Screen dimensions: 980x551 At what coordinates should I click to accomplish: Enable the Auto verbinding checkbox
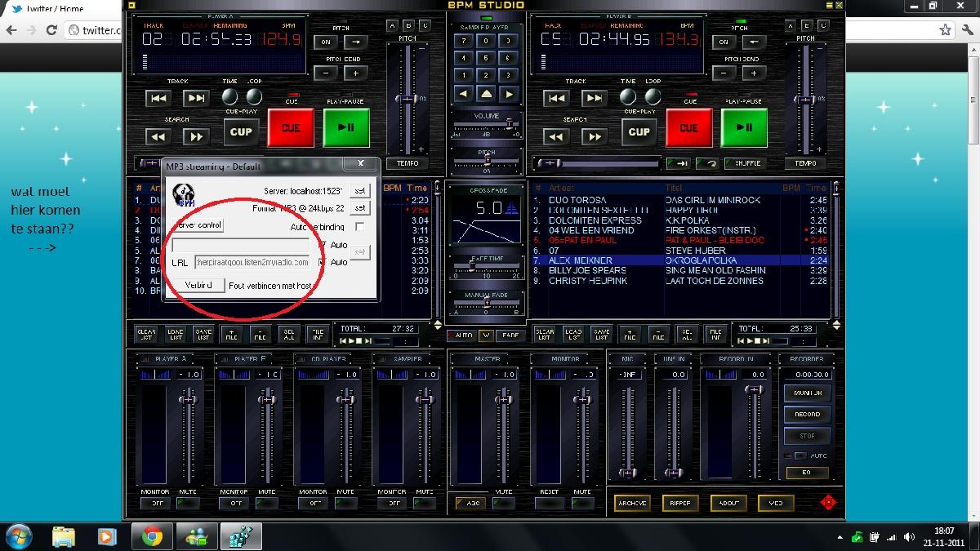pos(359,227)
